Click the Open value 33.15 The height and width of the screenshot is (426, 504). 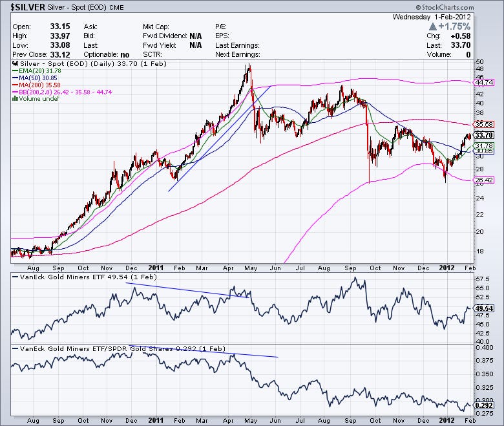(60, 27)
